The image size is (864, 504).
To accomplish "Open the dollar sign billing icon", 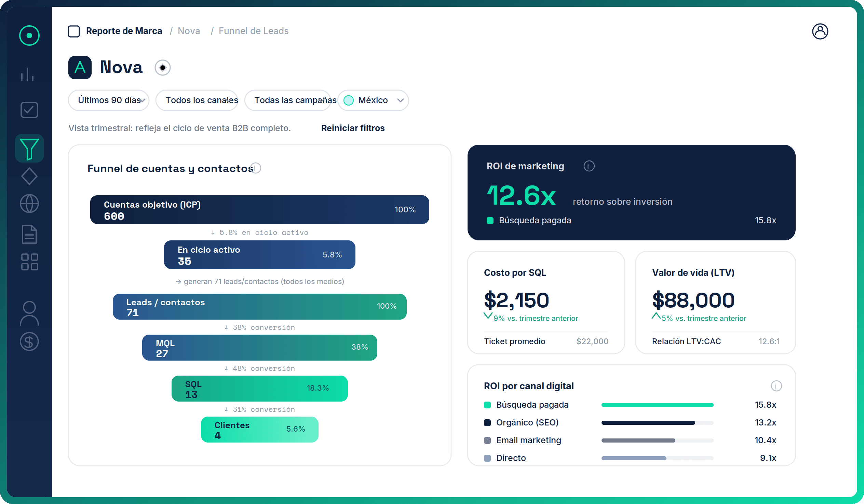I will pyautogui.click(x=29, y=341).
